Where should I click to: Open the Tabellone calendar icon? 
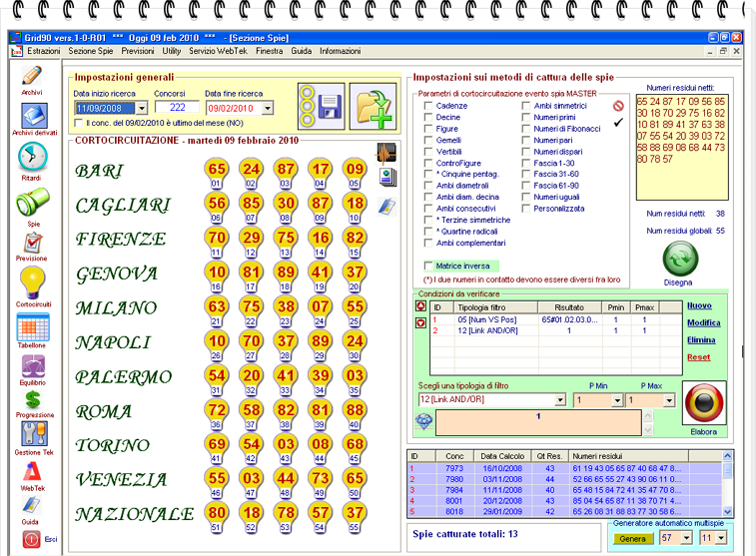31,326
